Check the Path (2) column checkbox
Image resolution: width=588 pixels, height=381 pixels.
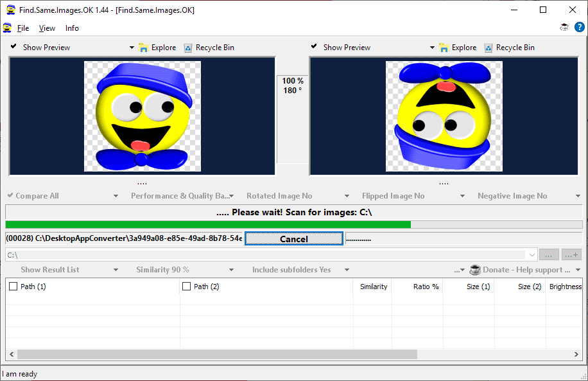pyautogui.click(x=186, y=287)
